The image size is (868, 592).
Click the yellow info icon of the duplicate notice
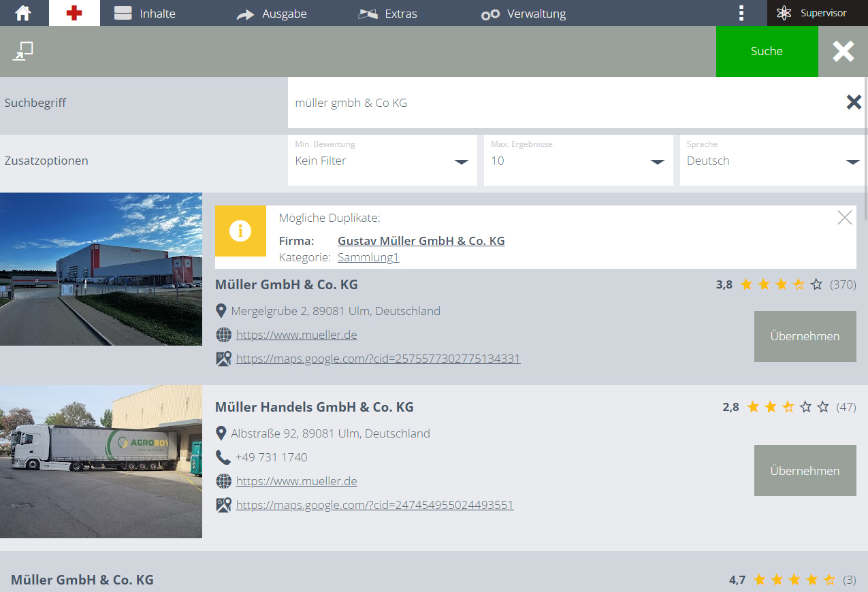click(x=240, y=231)
